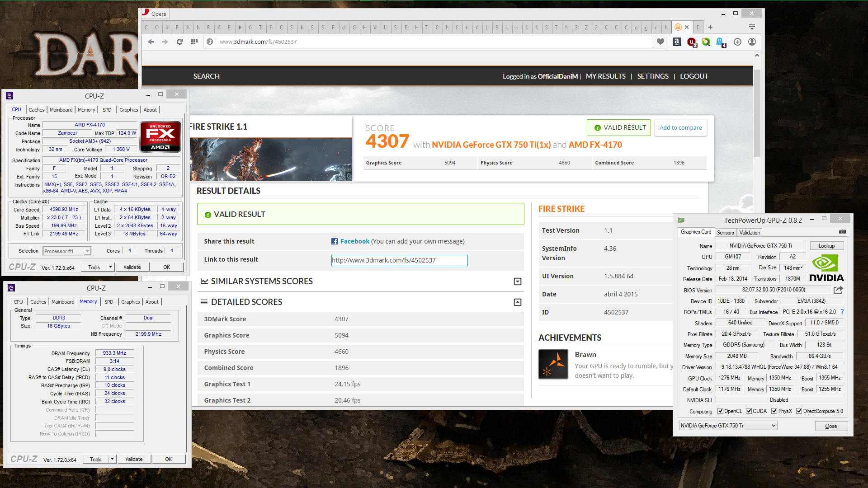This screenshot has width=868, height=488.
Task: Switch to the SPD tab in the CPU-Z CPU-tab window
Action: point(107,110)
